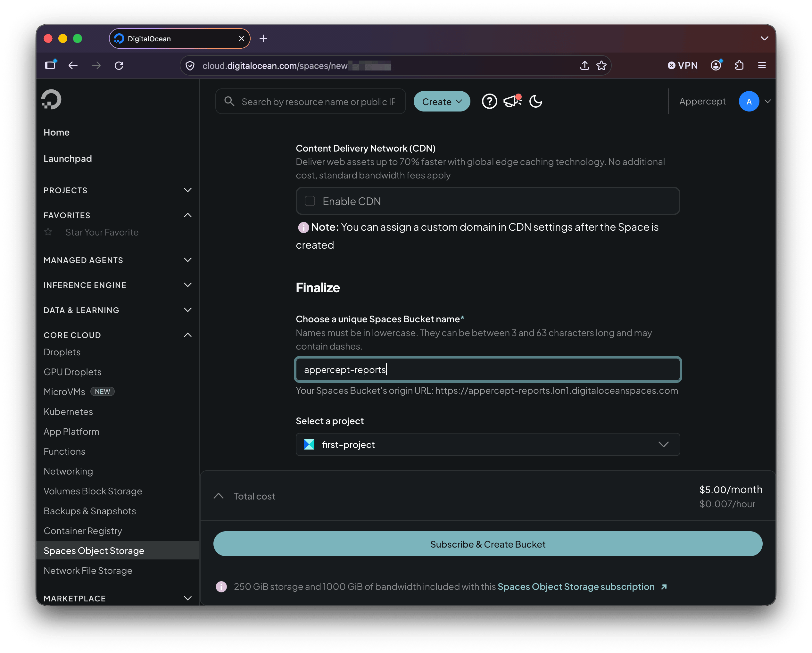
Task: Expand the PROJECTS section
Action: (118, 190)
